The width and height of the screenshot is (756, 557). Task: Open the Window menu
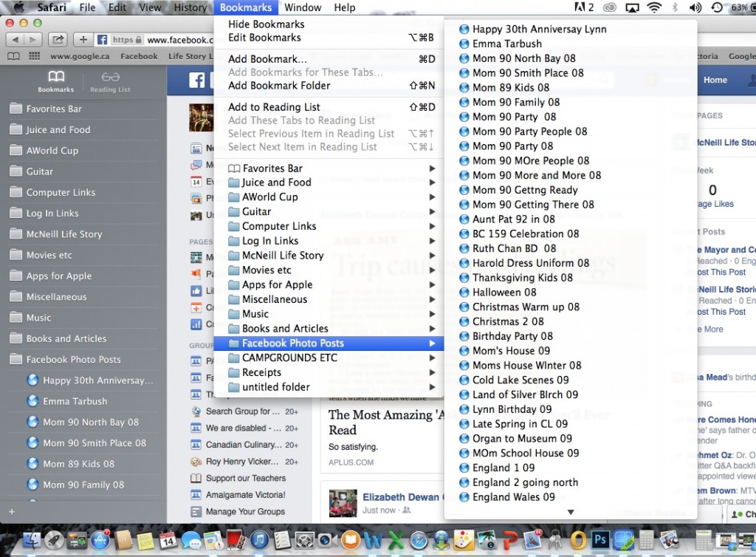tap(303, 7)
